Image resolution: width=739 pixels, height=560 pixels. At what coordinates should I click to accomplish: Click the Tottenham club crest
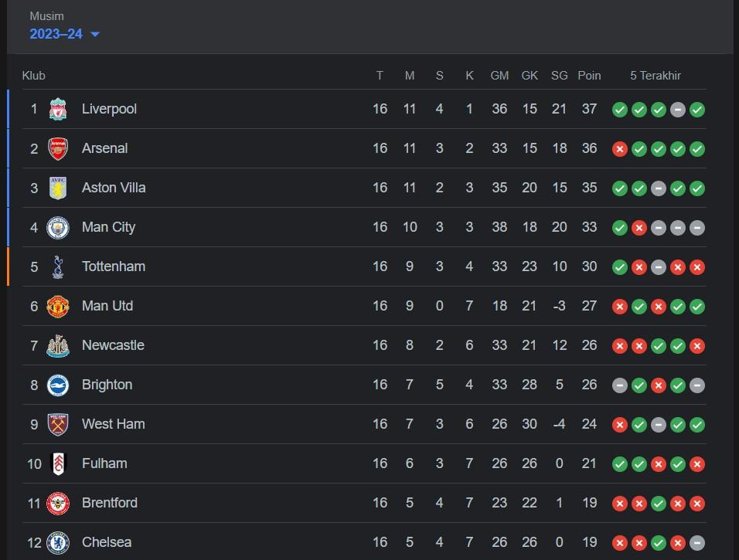pos(58,266)
